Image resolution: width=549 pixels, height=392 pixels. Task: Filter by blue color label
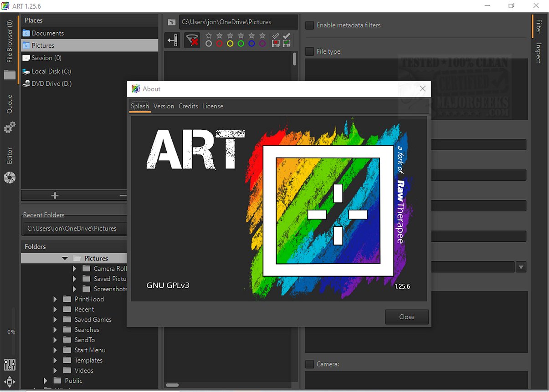(251, 44)
